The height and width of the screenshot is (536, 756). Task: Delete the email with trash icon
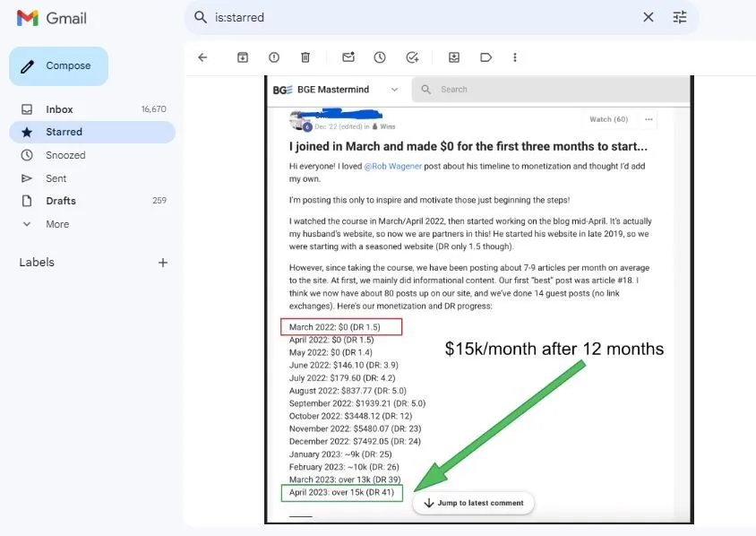305,57
